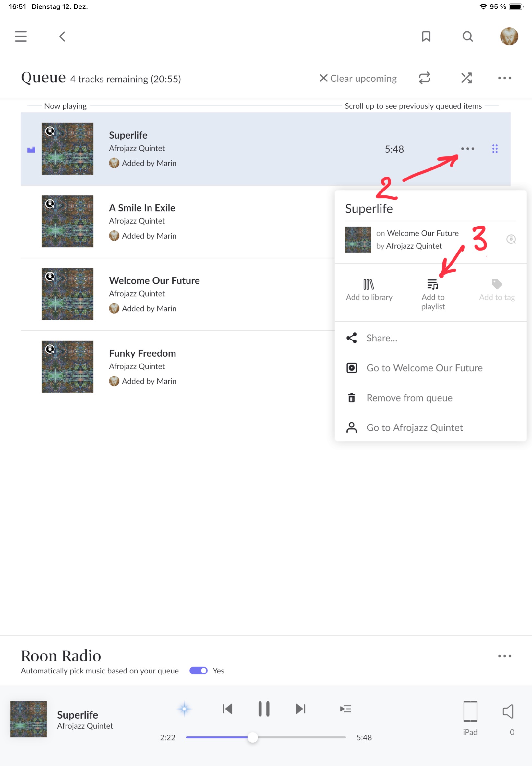Click the battery status icon

point(516,7)
